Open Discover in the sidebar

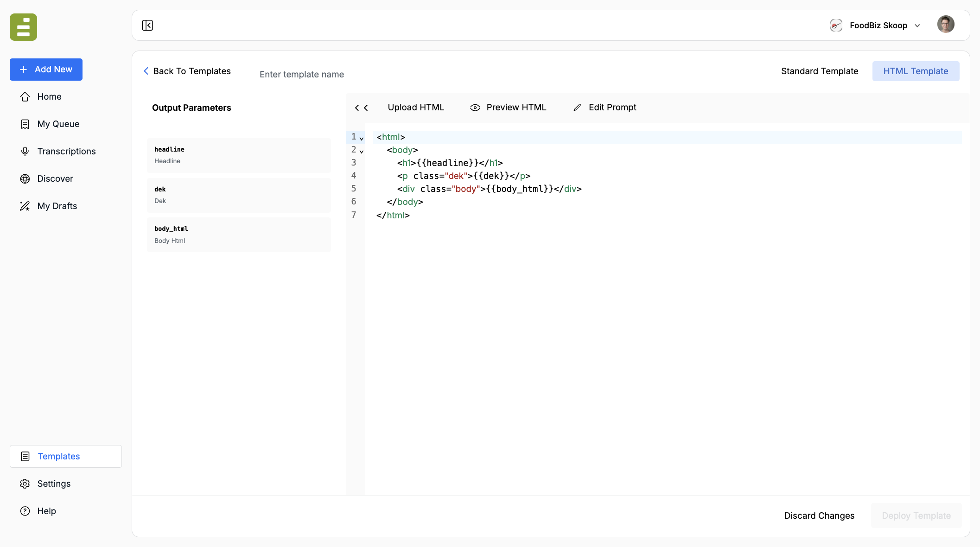[x=65, y=179]
